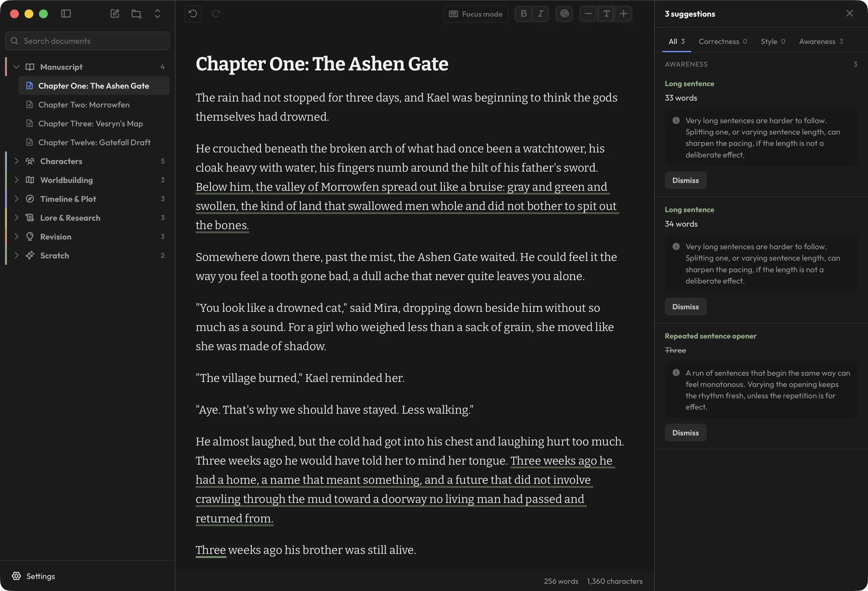Add a new folder icon
This screenshot has width=868, height=591.
coord(136,14)
